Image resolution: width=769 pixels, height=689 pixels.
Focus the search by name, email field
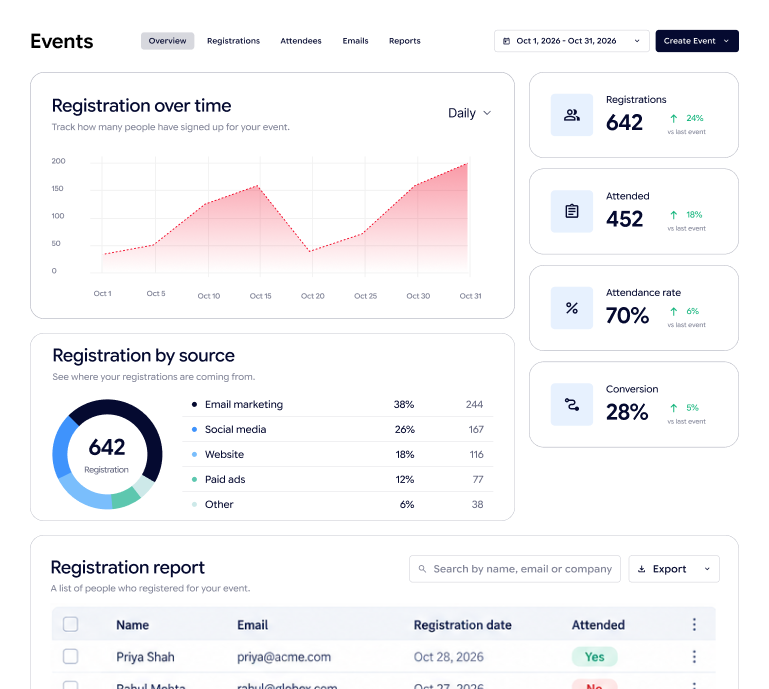[x=514, y=569]
